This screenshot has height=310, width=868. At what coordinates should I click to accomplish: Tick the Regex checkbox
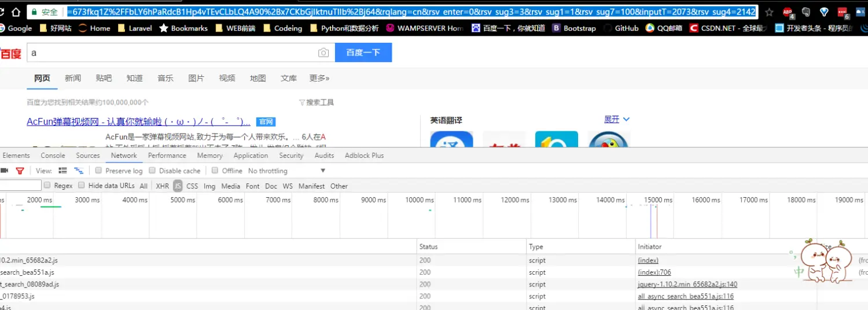pos(47,186)
